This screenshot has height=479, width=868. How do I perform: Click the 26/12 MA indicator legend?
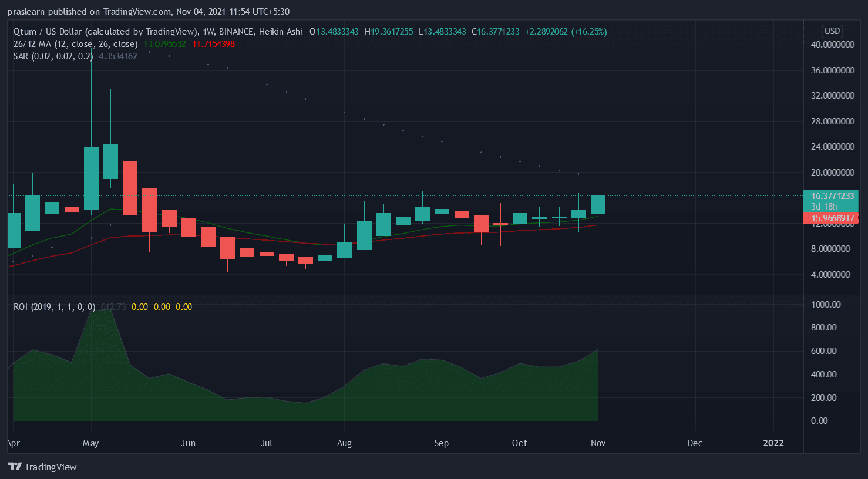point(75,44)
